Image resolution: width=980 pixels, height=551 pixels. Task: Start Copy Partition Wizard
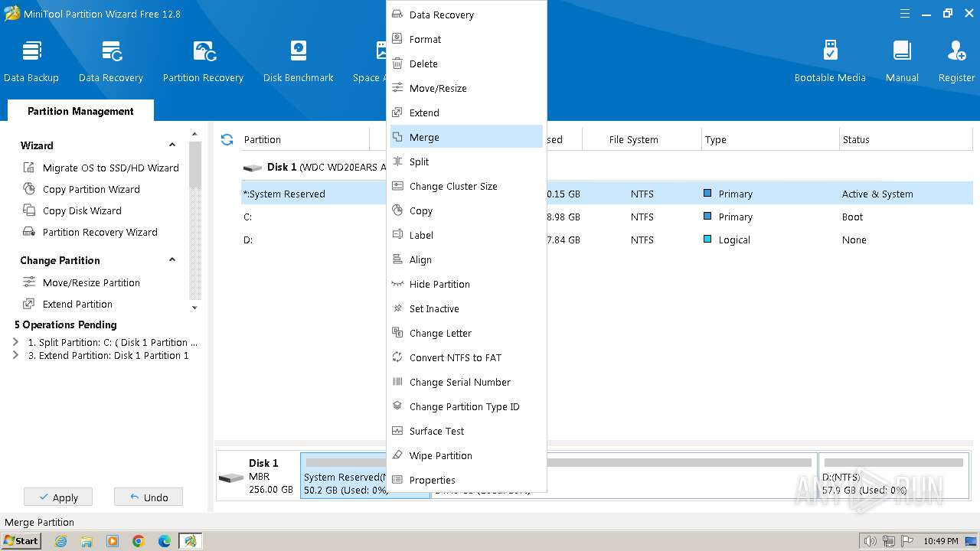point(81,189)
